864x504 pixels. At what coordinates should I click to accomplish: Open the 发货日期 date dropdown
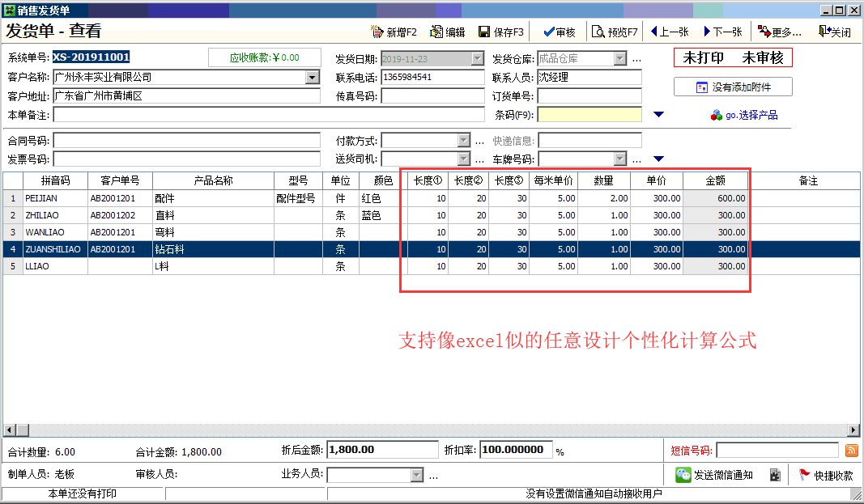pyautogui.click(x=477, y=58)
